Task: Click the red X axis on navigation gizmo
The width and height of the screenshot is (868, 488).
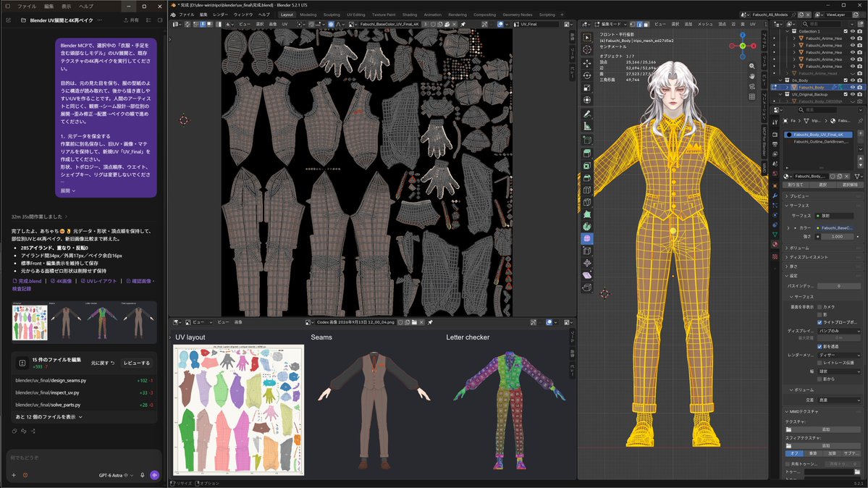Action: (x=753, y=46)
